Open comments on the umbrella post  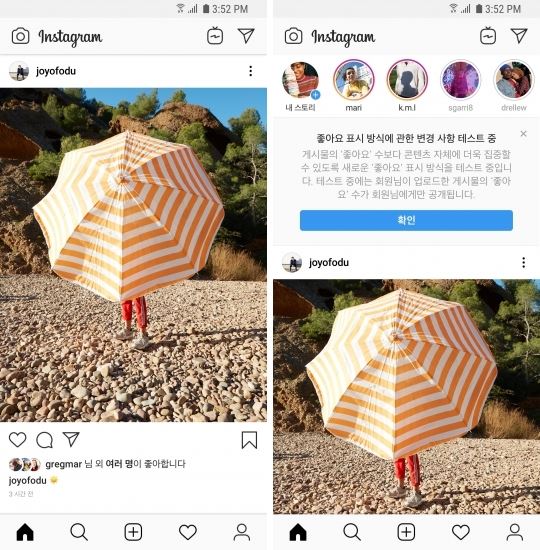coord(45,440)
